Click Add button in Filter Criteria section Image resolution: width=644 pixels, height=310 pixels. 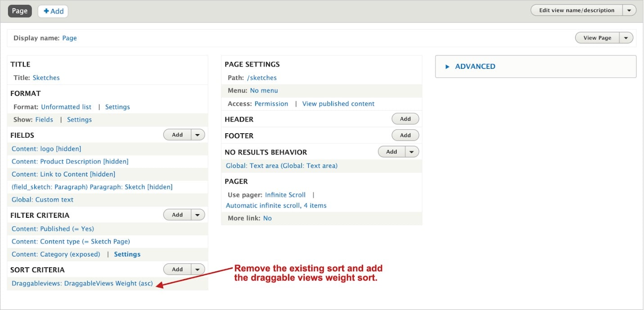pos(177,215)
